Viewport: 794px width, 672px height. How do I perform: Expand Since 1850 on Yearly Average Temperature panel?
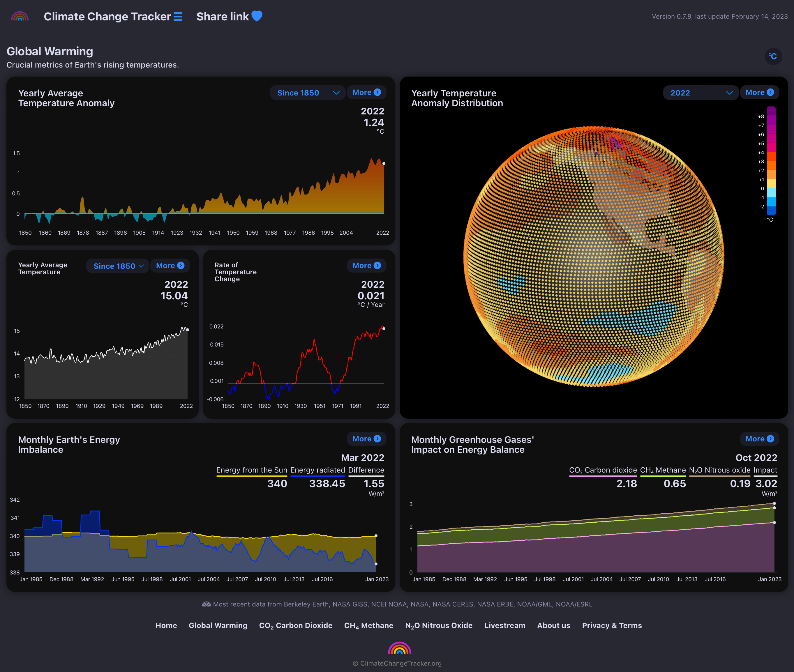117,266
